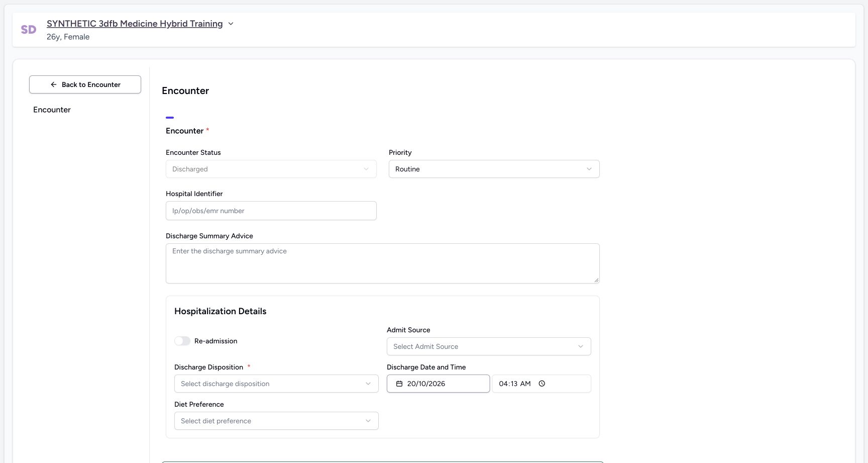The image size is (868, 463).
Task: Click the Re-admission label text
Action: (215, 341)
